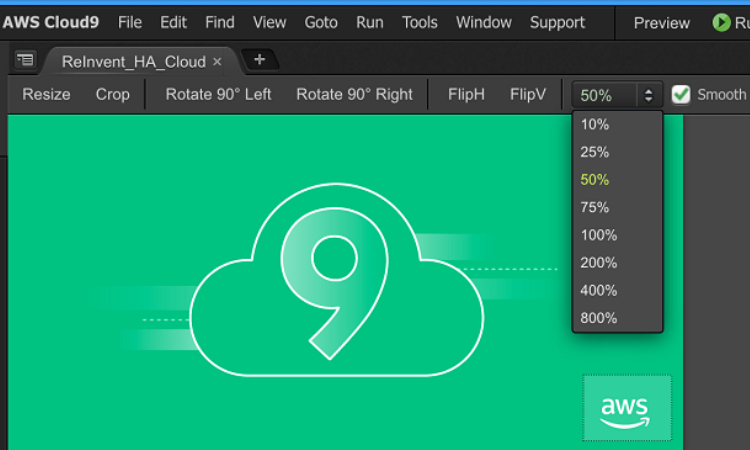Click FlipH to flip horizontally
Screen dimensions: 750x450
click(466, 94)
